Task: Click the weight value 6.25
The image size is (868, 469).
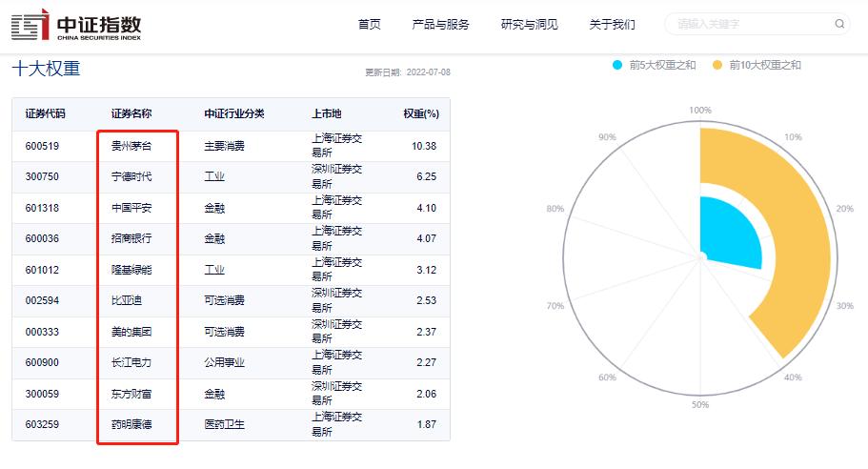Action: tap(426, 176)
